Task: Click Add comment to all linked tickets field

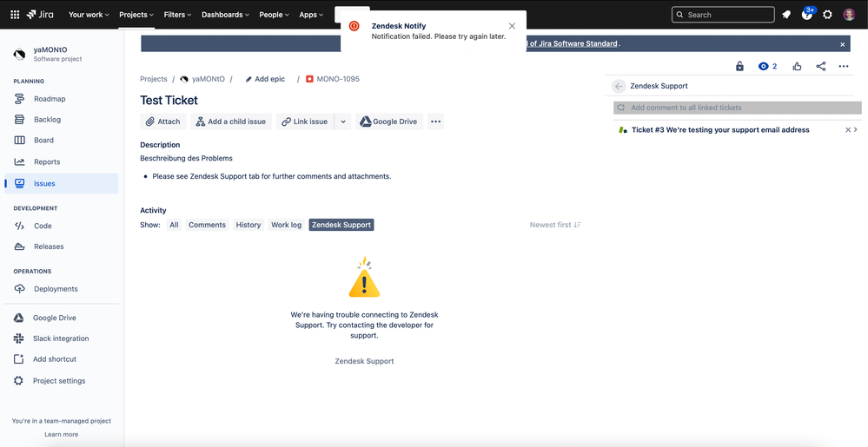Action: pos(738,108)
